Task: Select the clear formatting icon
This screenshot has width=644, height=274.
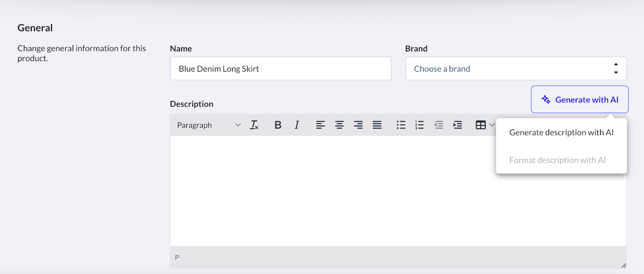Action: click(254, 125)
